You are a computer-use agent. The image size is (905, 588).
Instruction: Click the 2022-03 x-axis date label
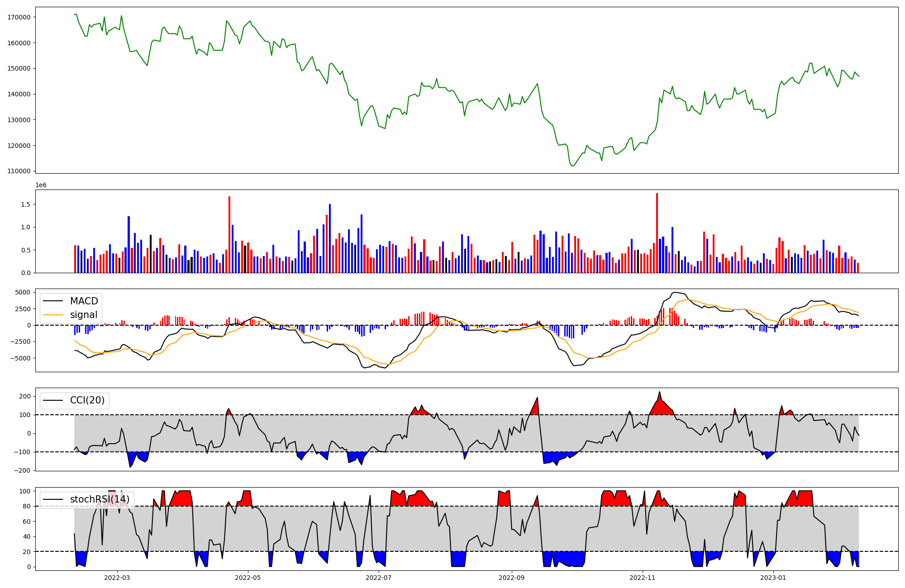click(x=117, y=578)
